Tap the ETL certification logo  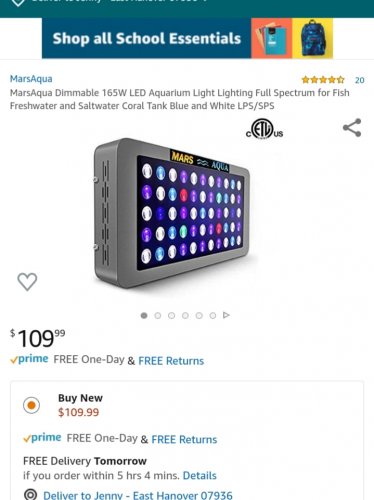[x=264, y=129]
